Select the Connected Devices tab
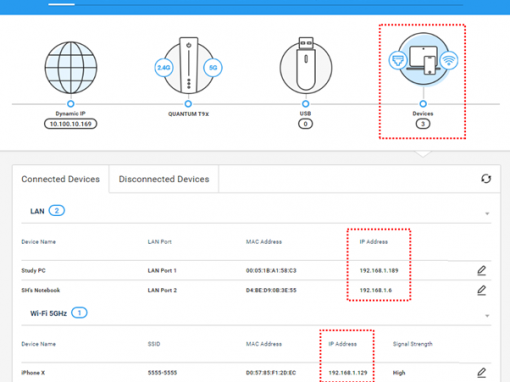This screenshot has width=510, height=382. [61, 179]
